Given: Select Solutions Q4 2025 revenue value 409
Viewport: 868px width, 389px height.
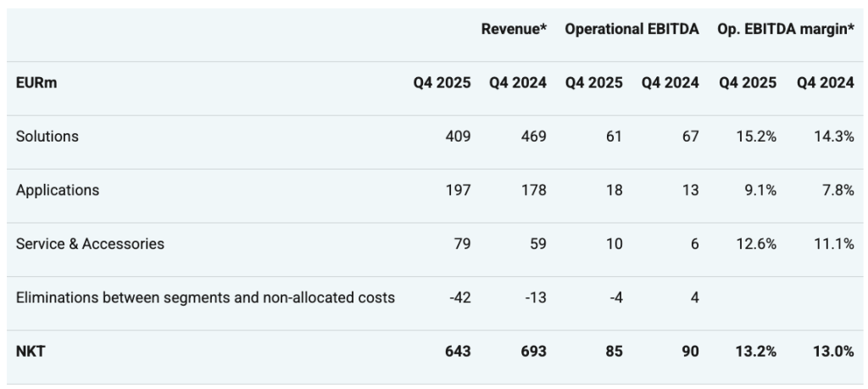Looking at the screenshot, I should (458, 136).
